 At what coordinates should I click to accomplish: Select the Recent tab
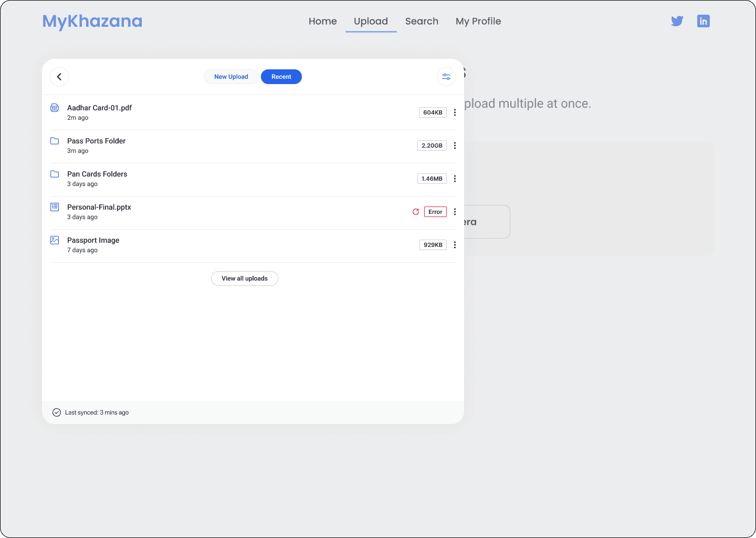(281, 77)
